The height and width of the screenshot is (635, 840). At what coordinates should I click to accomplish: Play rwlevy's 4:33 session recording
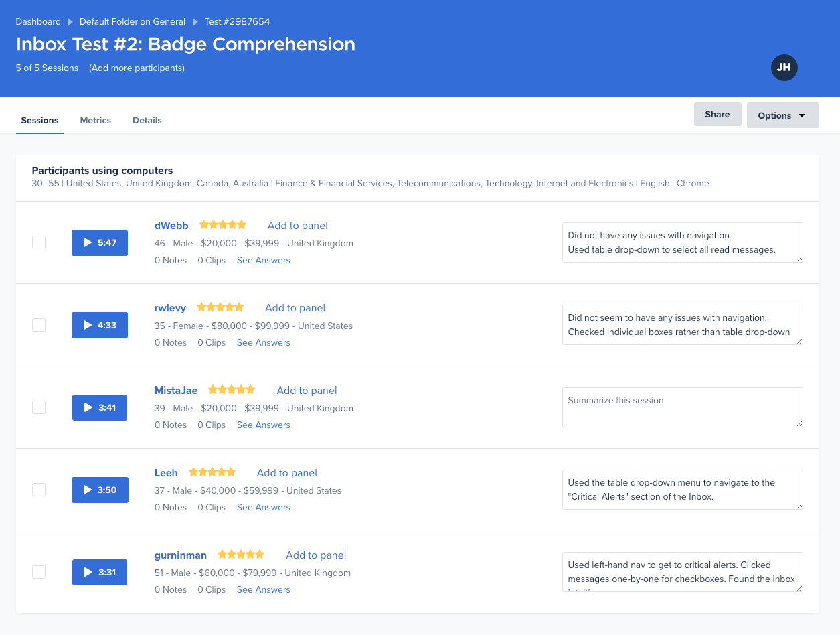click(x=99, y=325)
